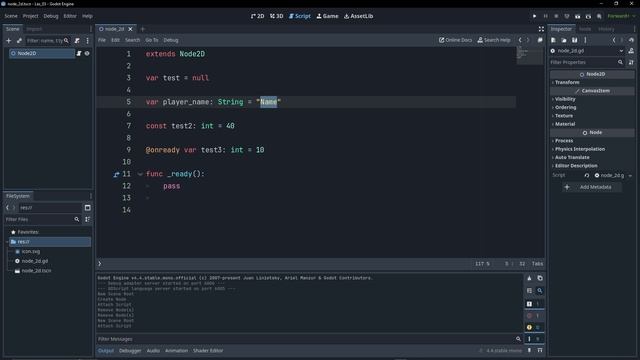The height and width of the screenshot is (360, 640).
Task: Add a new scene tab
Action: (142, 29)
